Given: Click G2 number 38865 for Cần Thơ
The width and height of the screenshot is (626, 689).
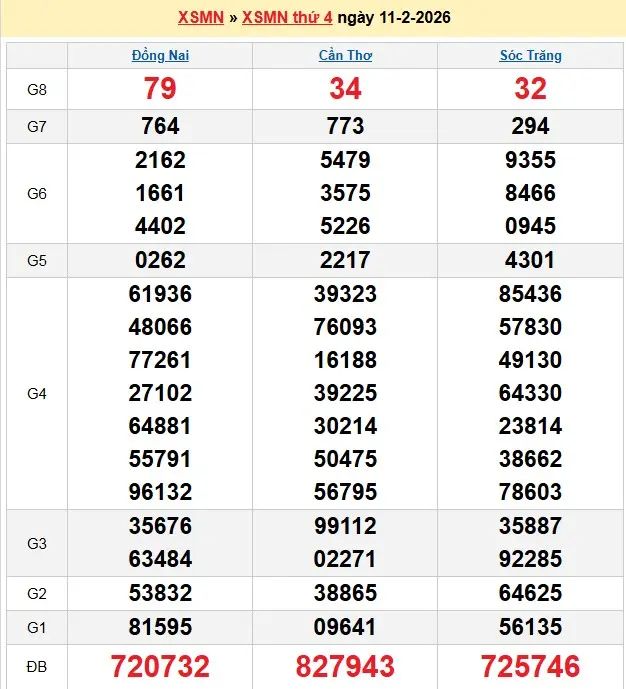Looking at the screenshot, I should point(345,593).
